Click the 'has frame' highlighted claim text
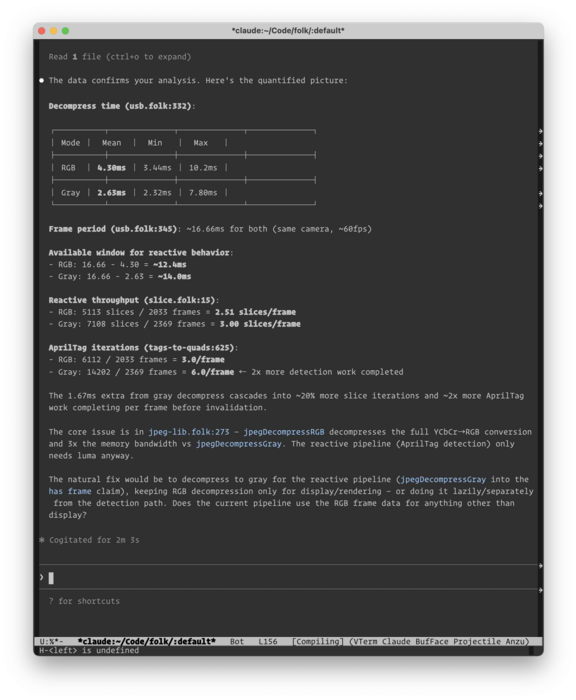Screen dimensions: 576x700 pyautogui.click(x=70, y=491)
